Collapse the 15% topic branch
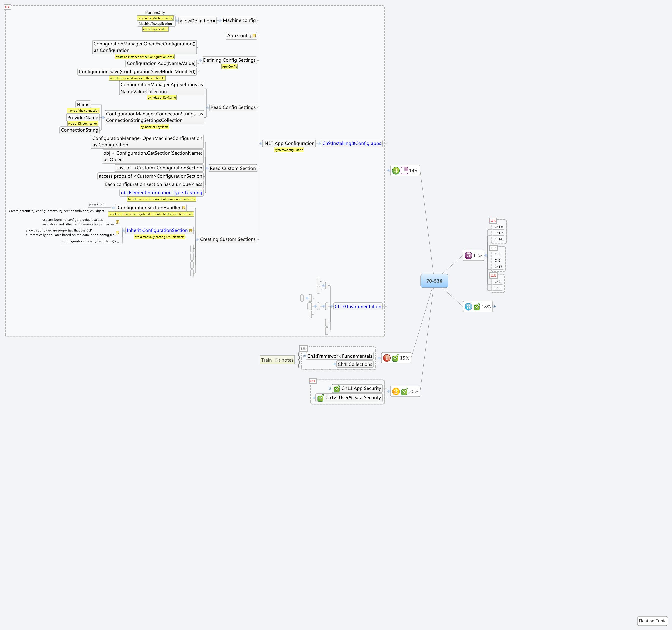 380,358
